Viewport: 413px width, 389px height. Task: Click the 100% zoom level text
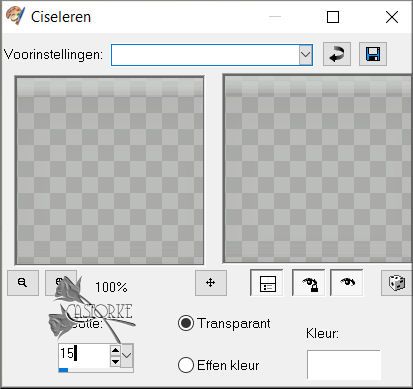click(111, 287)
